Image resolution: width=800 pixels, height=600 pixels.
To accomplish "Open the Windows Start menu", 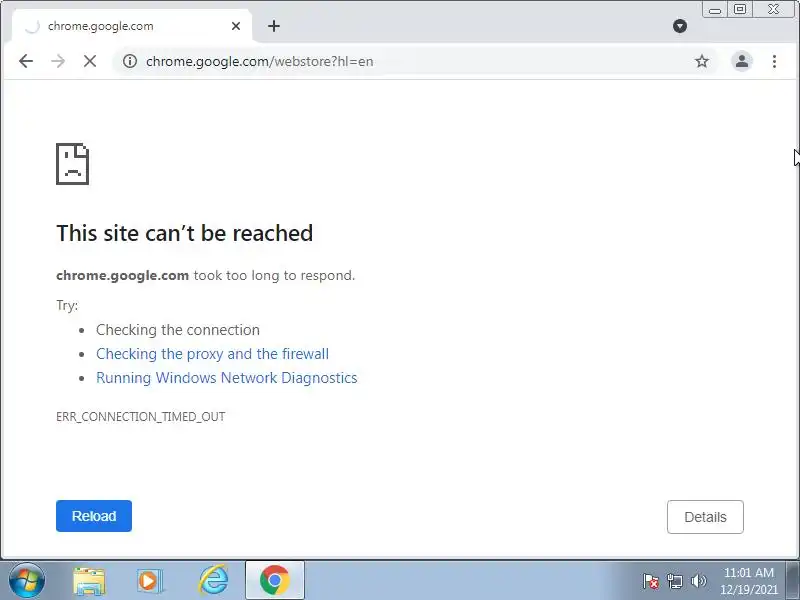I will (x=26, y=581).
